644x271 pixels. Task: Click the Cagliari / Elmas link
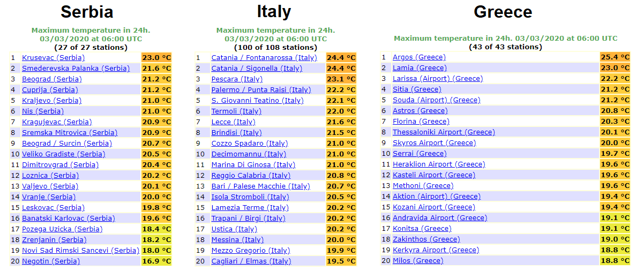click(251, 261)
